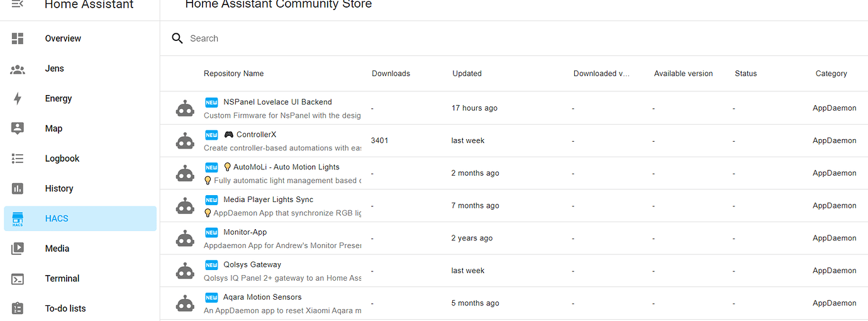Viewport: 868px width, 321px height.
Task: Click robot icon of Monitor-App row
Action: (185, 239)
